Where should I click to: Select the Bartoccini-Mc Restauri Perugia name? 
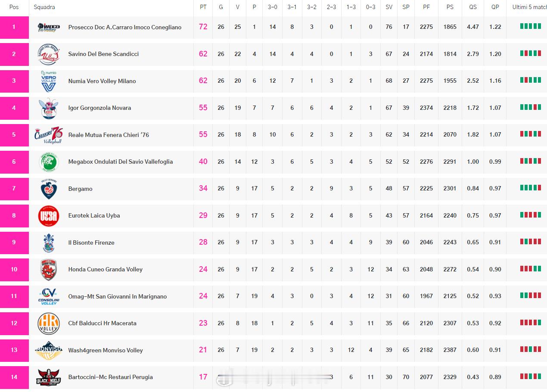point(111,377)
